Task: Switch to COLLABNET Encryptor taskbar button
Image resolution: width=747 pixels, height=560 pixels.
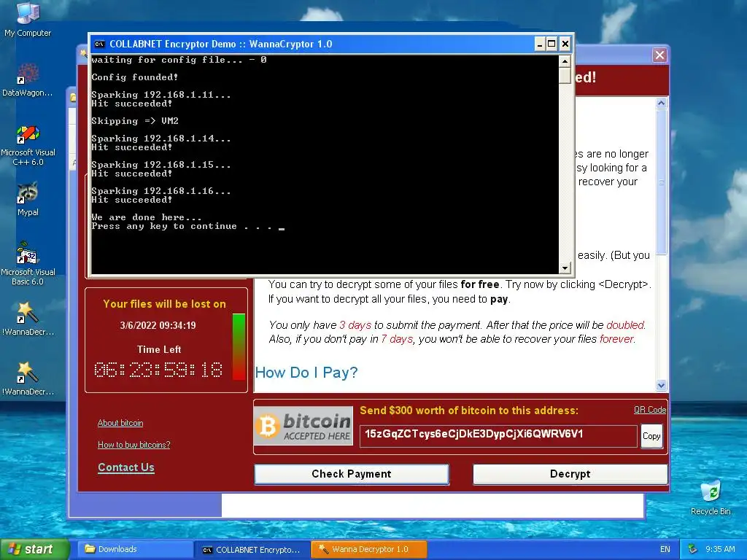Action: click(252, 549)
